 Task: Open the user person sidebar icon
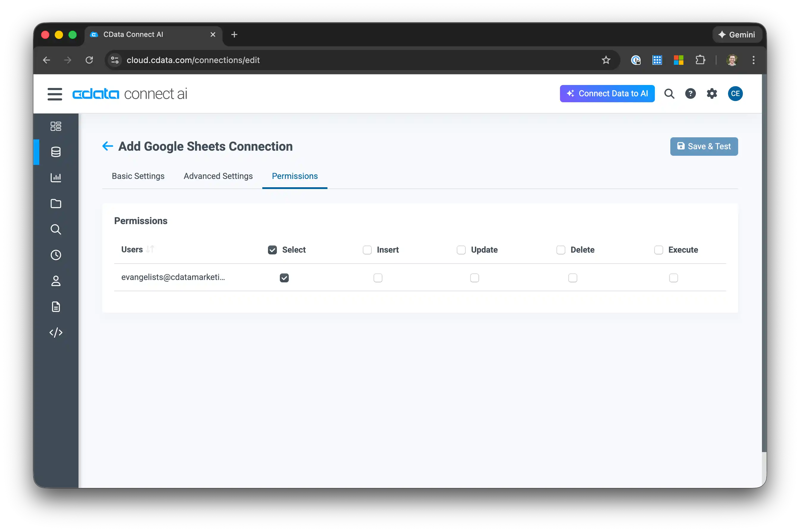(56, 281)
